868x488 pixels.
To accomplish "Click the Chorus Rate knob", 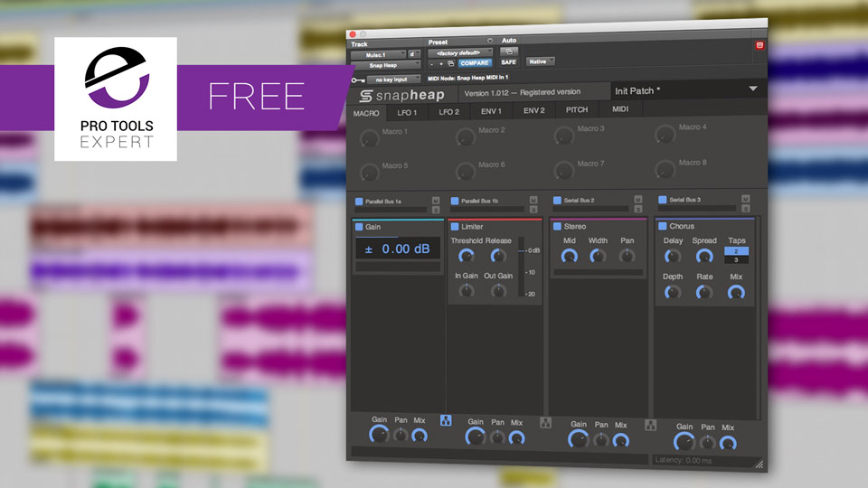I will point(703,292).
